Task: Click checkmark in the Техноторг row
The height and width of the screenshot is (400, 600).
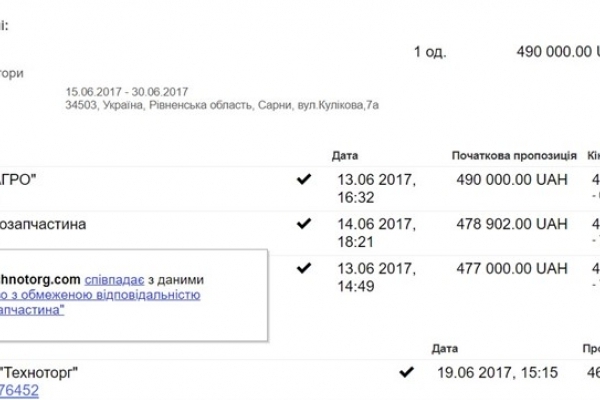Action: tap(405, 373)
